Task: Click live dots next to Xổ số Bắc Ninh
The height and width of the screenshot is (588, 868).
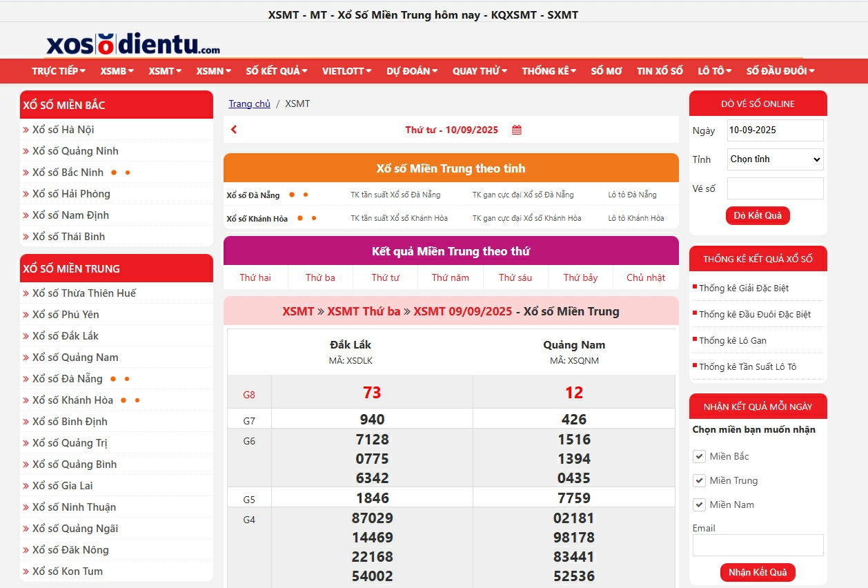Action: 120,173
